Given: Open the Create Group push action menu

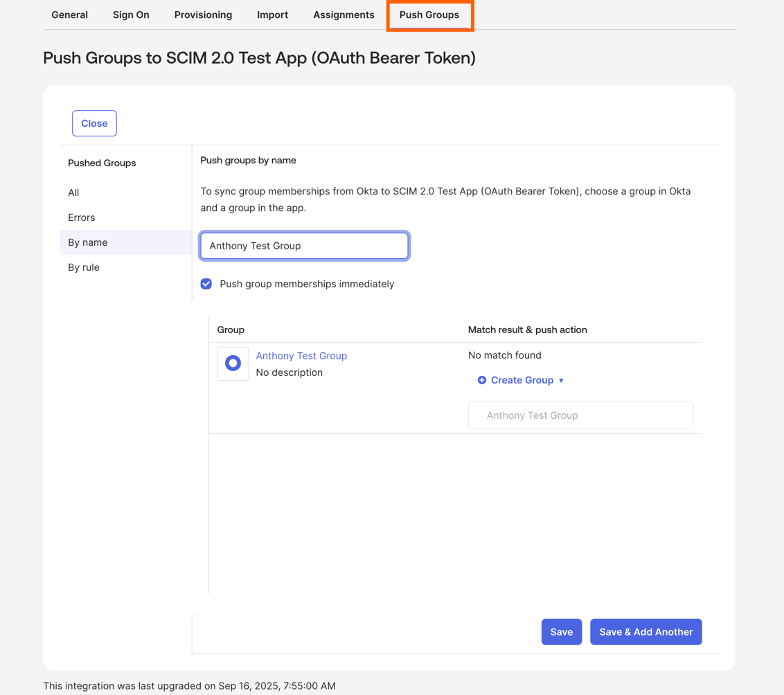Looking at the screenshot, I should point(521,380).
